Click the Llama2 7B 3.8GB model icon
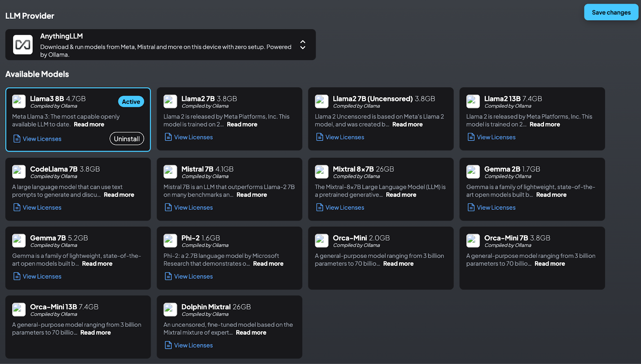641x364 pixels. tap(170, 101)
